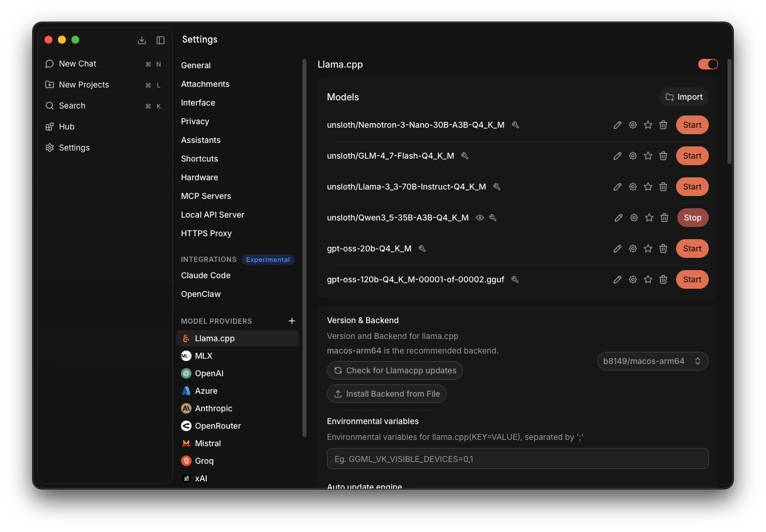This screenshot has width=766, height=532.
Task: Star the GLM-4_7-Flash model
Action: pyautogui.click(x=647, y=156)
